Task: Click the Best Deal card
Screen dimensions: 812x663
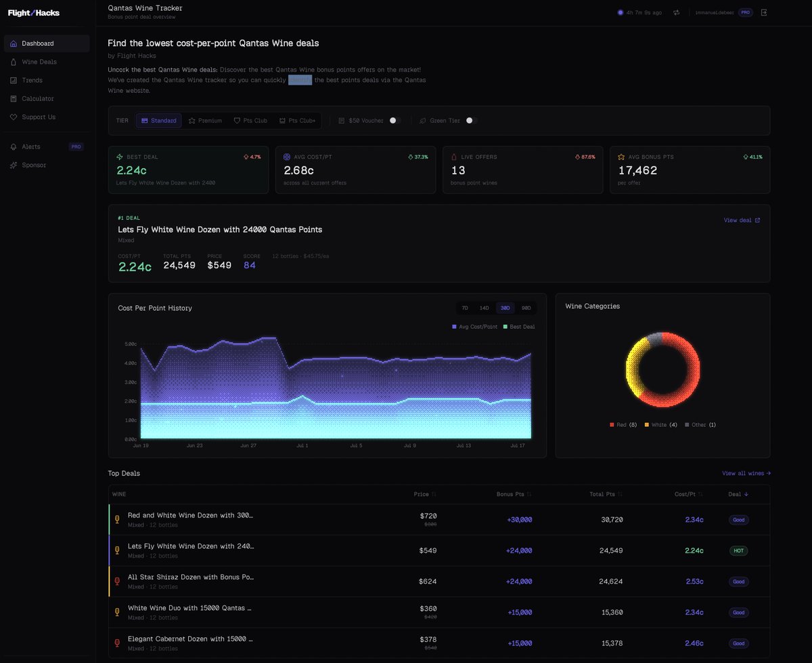Action: coord(188,170)
